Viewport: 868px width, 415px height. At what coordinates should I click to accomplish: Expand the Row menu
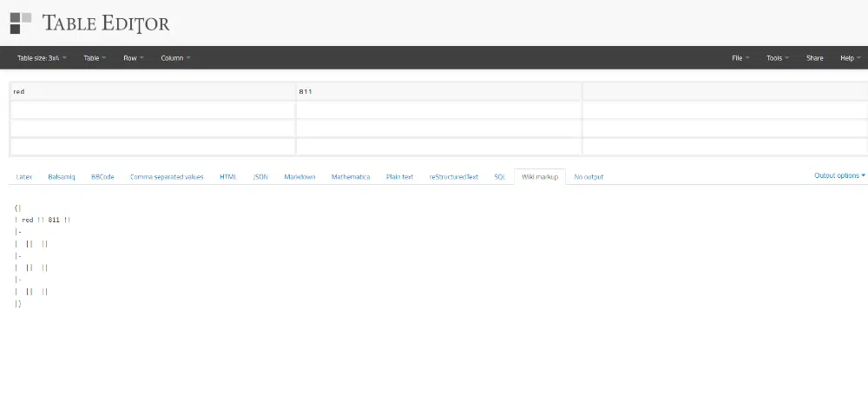click(133, 58)
